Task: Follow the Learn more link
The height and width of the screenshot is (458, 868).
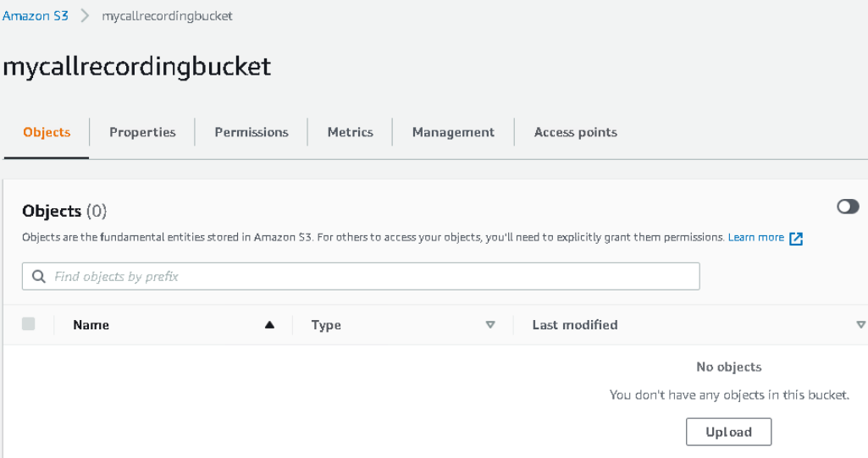Action: 755,237
